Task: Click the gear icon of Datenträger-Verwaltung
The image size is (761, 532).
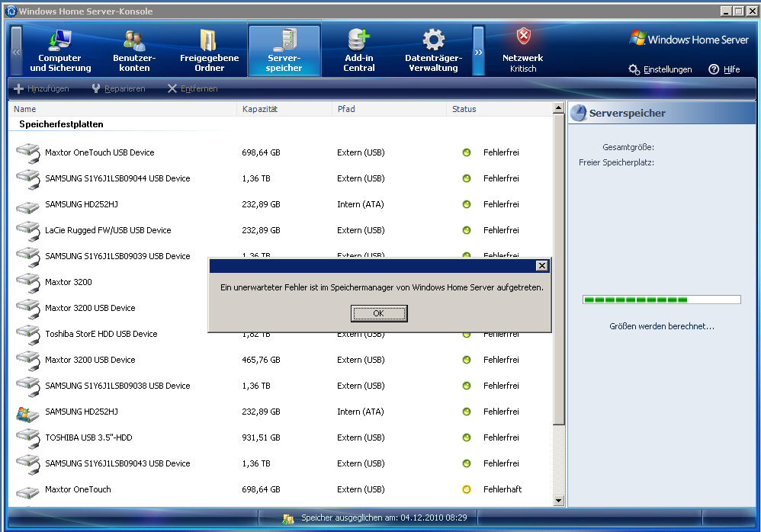Action: (433, 40)
